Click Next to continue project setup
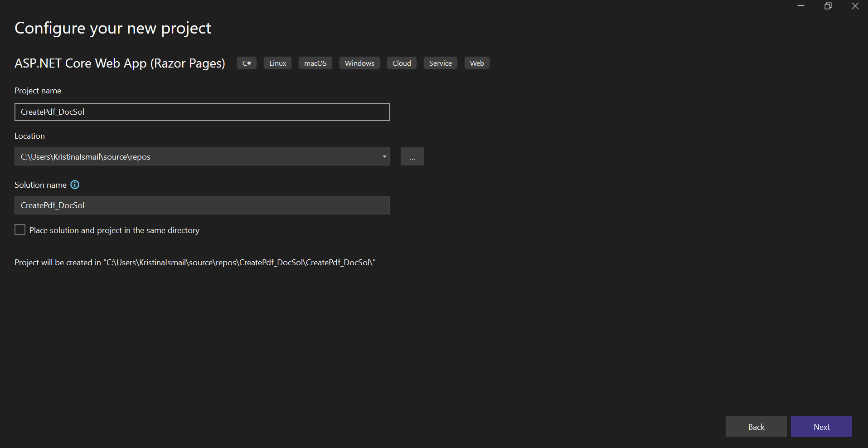The width and height of the screenshot is (868, 448). coord(821,426)
